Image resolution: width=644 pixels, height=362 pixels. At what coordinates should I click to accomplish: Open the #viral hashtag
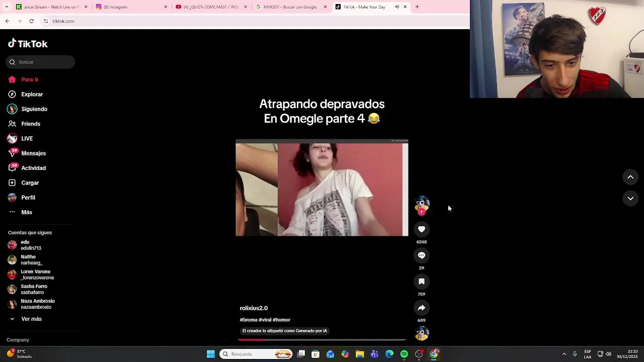265,320
